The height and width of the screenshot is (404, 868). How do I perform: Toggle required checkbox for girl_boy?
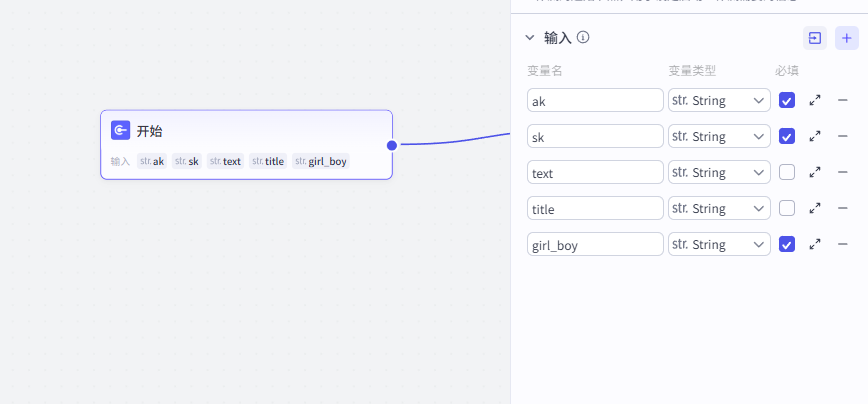click(787, 244)
